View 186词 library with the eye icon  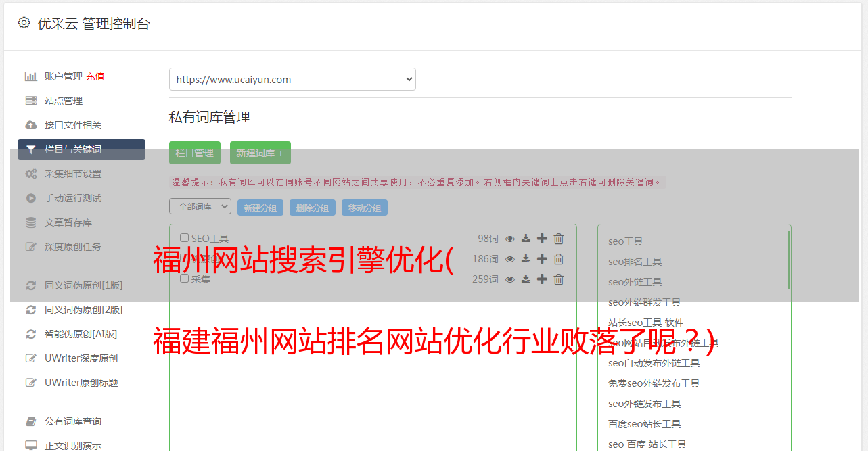pos(510,259)
